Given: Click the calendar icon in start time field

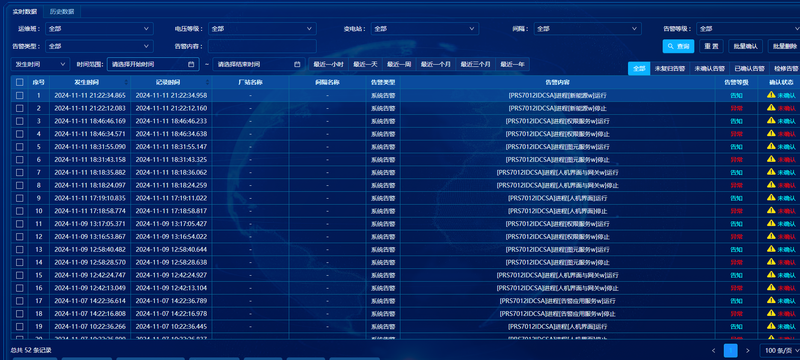Looking at the screenshot, I should 191,64.
